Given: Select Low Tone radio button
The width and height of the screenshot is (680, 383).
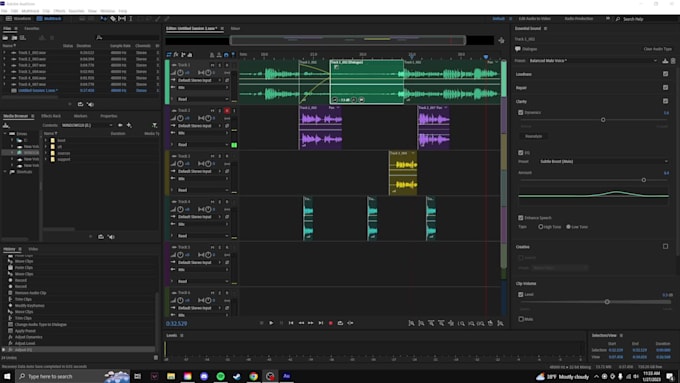Looking at the screenshot, I should 568,227.
